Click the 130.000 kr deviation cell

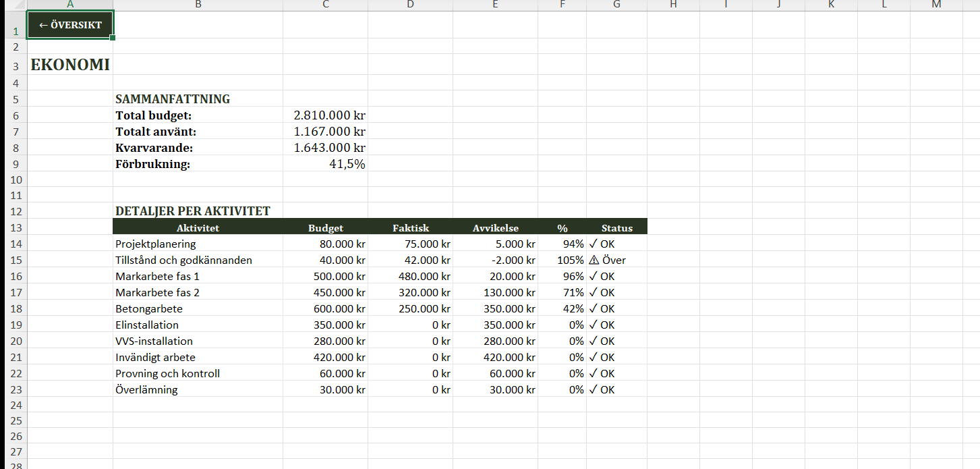496,292
